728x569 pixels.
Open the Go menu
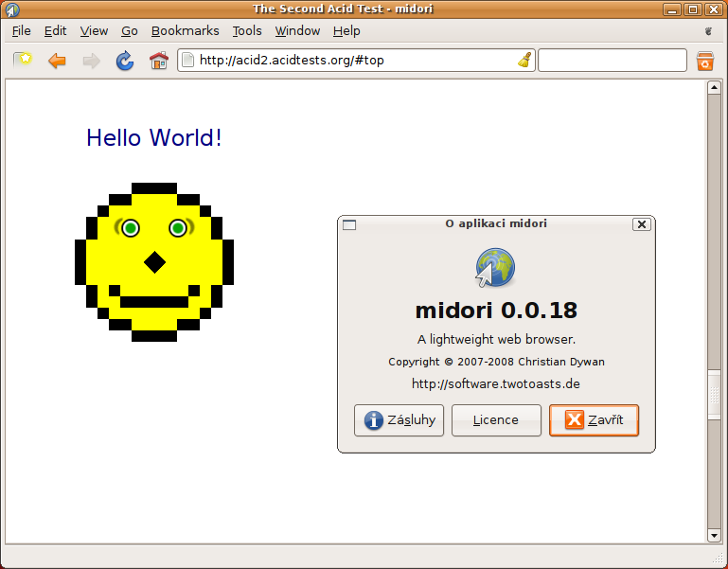click(x=130, y=30)
